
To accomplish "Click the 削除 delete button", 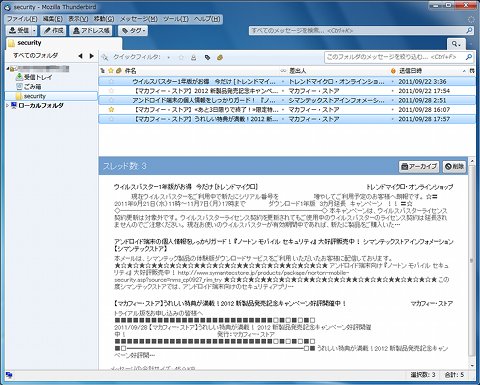I will 454,166.
